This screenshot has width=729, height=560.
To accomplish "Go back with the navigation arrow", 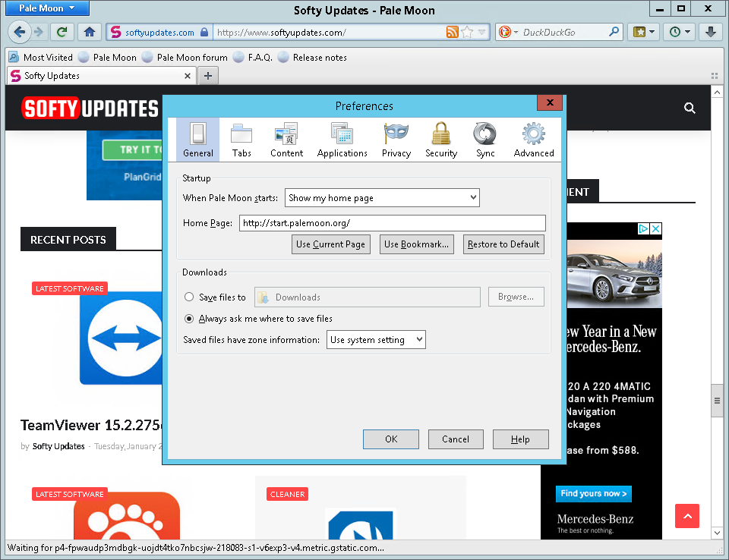I will 20,32.
